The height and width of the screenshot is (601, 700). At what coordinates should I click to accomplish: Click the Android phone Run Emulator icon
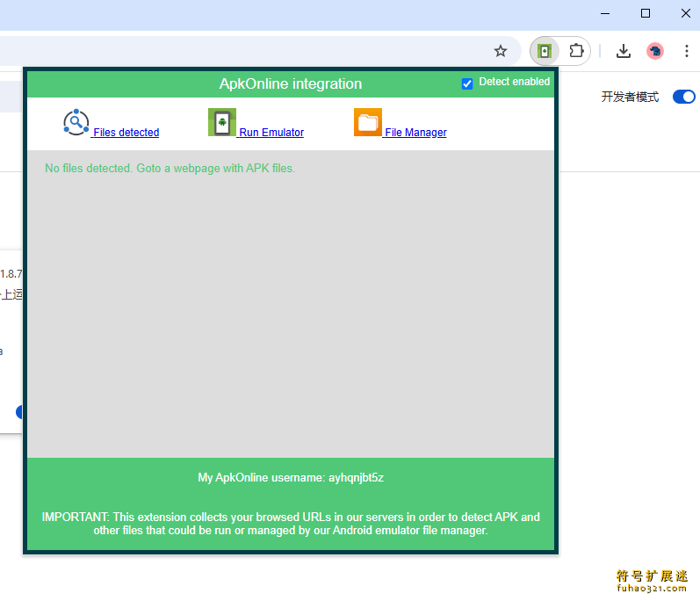click(x=222, y=122)
